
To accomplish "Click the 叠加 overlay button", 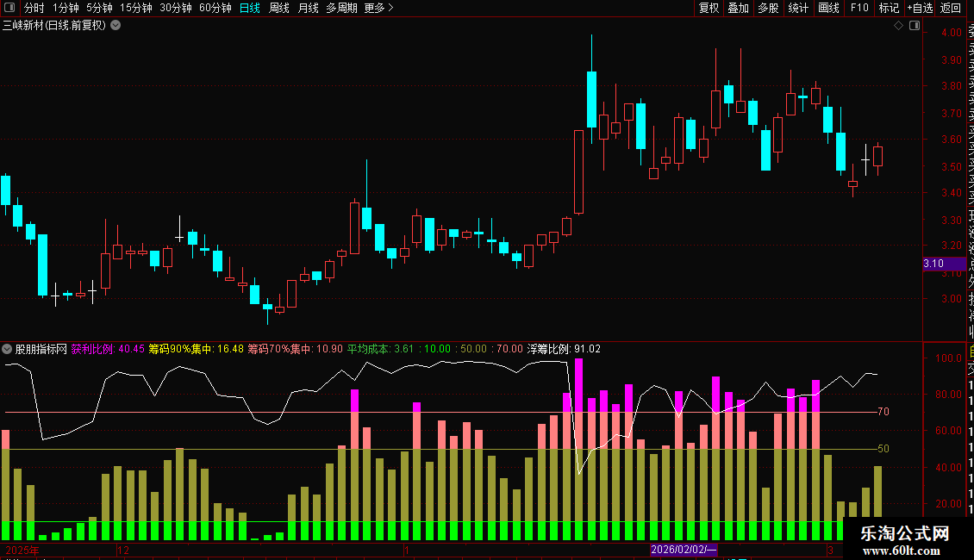I will (x=739, y=8).
